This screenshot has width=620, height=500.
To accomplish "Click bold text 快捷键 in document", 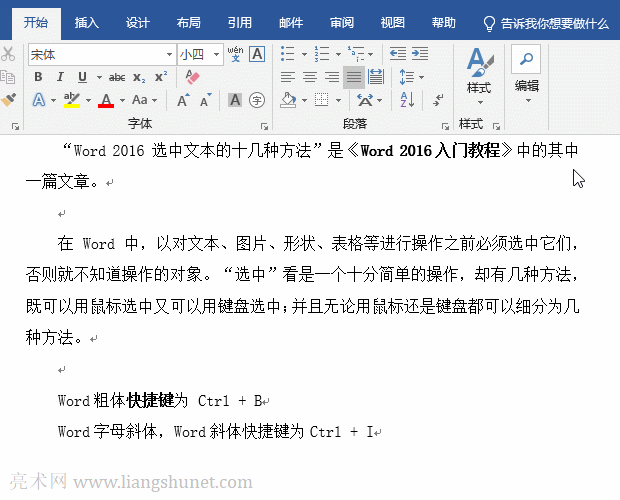I will (150, 400).
